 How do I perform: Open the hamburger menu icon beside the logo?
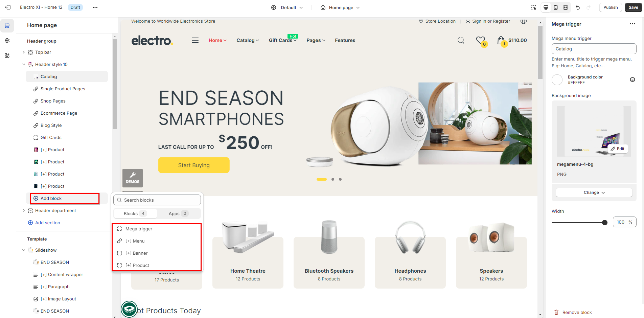(x=195, y=40)
